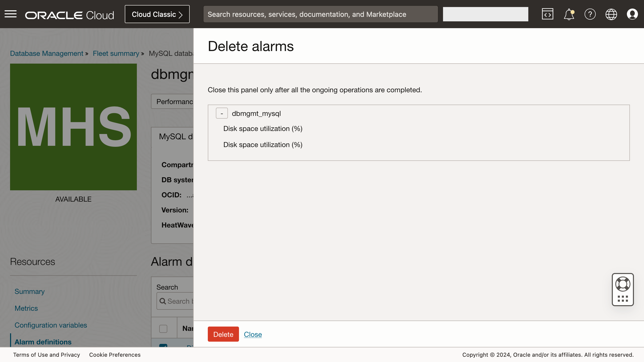Click the search resources input field
Image resolution: width=644 pixels, height=362 pixels.
click(x=320, y=14)
